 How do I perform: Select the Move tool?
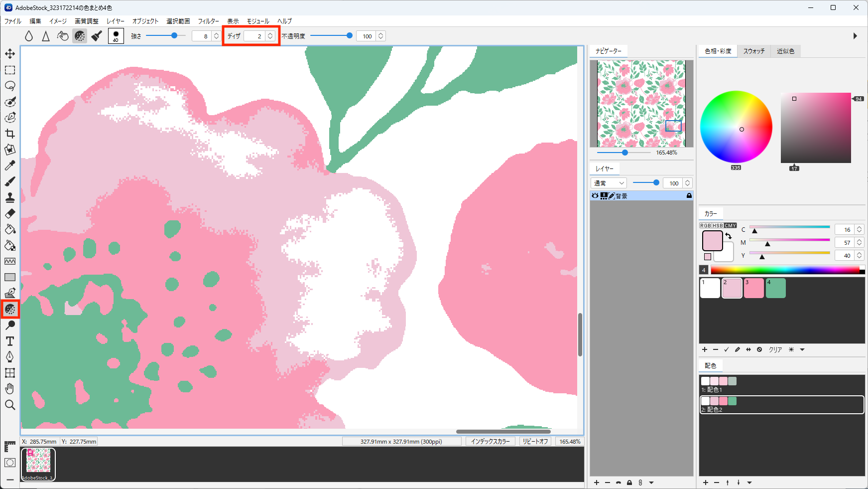10,54
